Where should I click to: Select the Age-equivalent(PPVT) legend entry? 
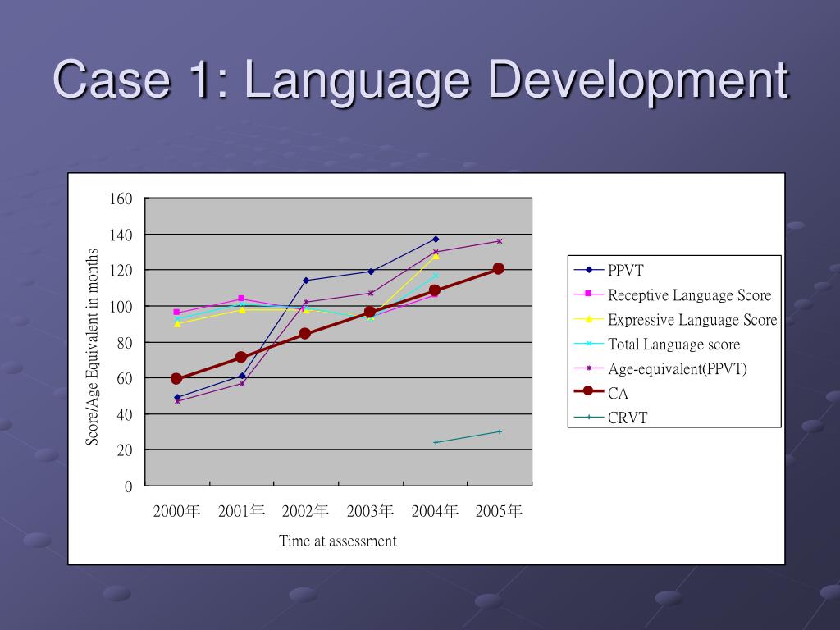(x=660, y=368)
